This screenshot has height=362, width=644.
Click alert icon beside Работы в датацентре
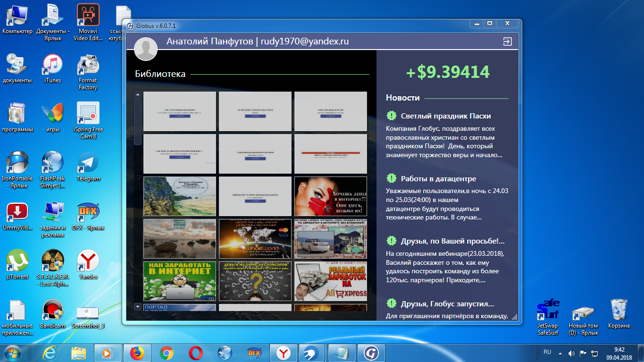click(x=391, y=178)
